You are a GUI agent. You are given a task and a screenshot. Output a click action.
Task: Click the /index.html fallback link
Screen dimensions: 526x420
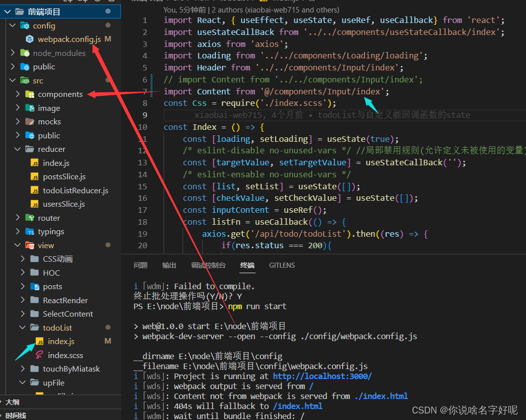coord(298,407)
